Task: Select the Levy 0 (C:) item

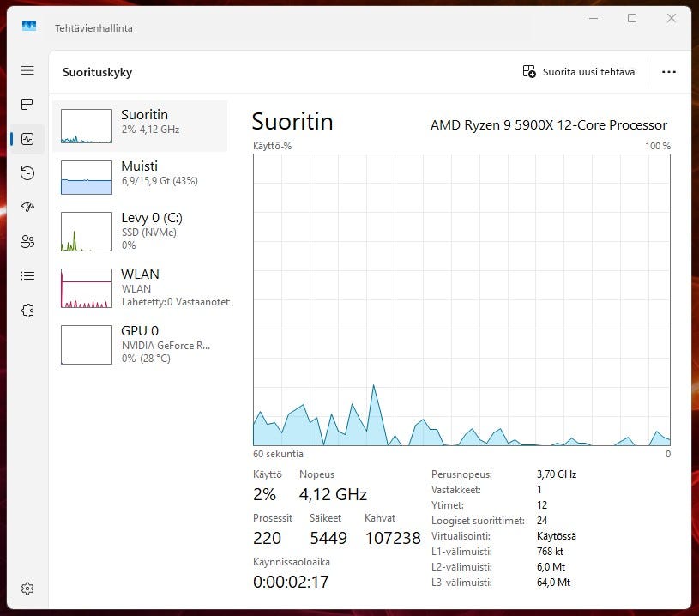Action: click(x=140, y=231)
